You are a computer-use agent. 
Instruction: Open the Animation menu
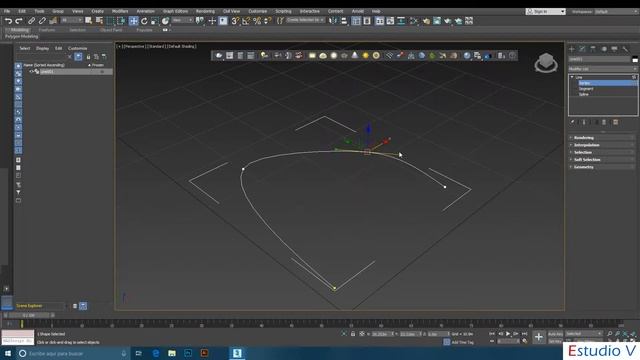145,11
